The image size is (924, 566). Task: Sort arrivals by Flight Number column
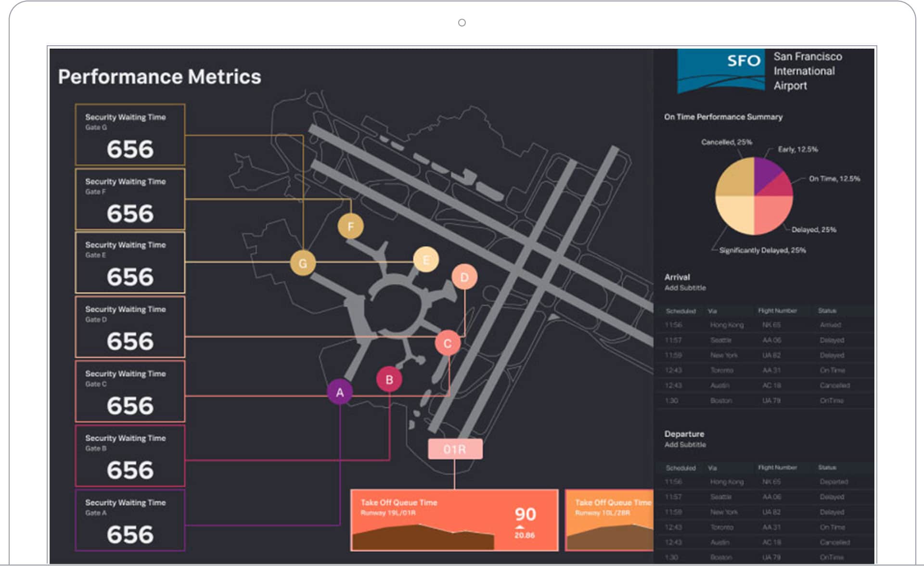(x=777, y=311)
